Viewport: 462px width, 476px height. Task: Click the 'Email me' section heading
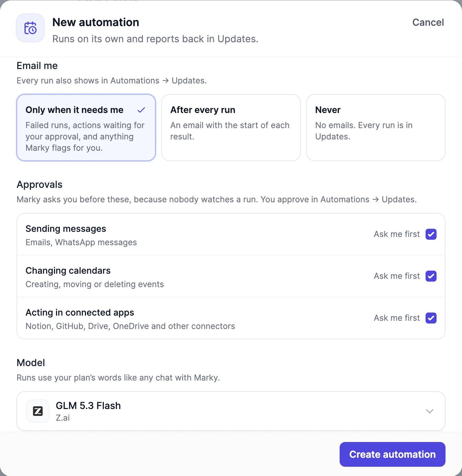(37, 66)
